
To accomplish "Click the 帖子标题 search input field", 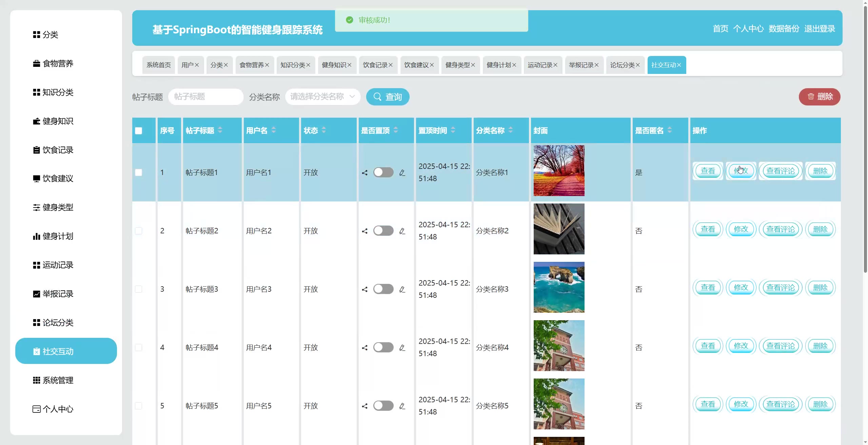I will (205, 97).
